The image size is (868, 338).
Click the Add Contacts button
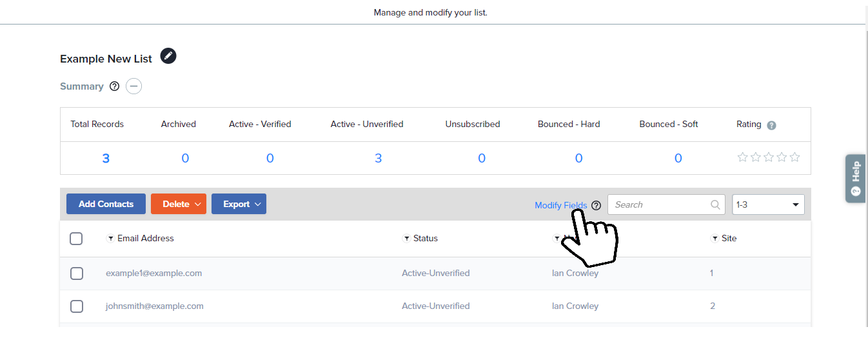(x=106, y=204)
